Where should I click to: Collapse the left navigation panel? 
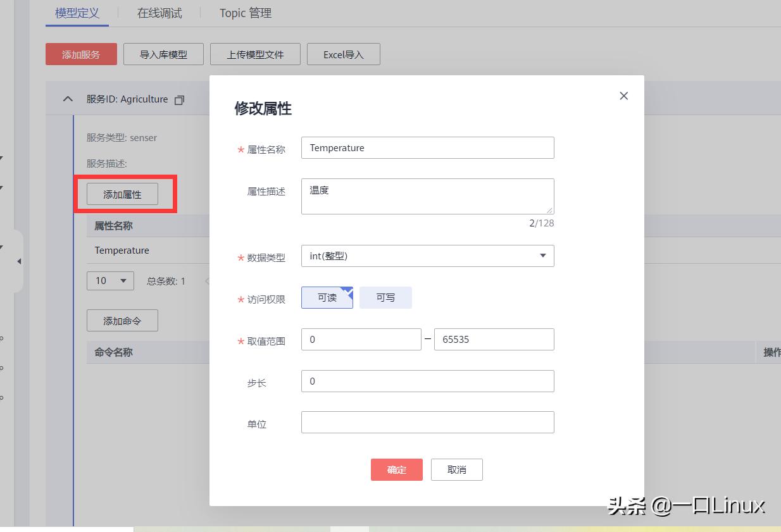[x=19, y=261]
